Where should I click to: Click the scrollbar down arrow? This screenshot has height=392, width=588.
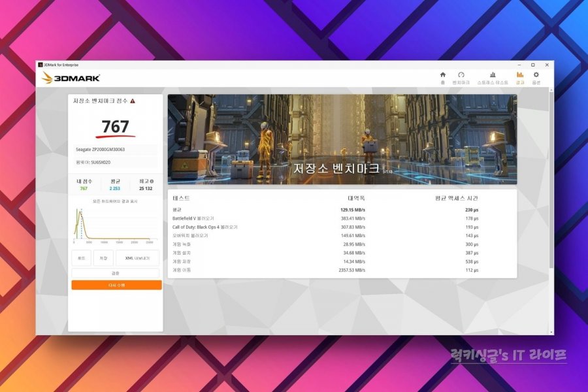551,332
